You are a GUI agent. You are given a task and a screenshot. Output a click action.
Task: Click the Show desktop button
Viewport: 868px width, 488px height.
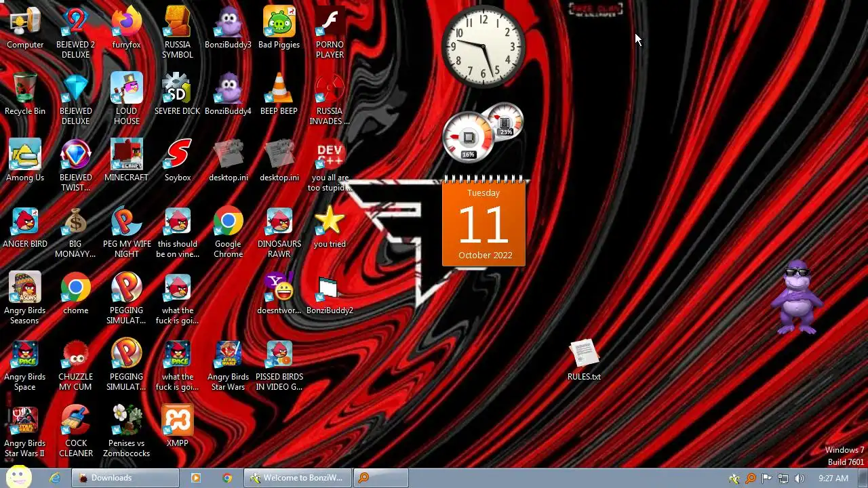coord(863,478)
